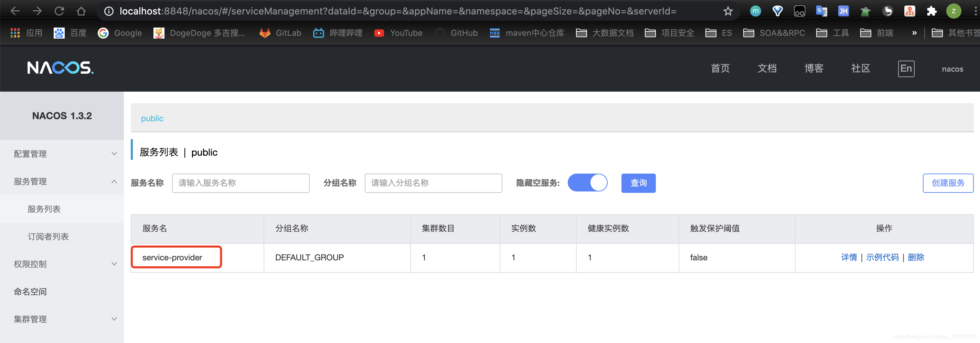980x343 pixels.
Task: Open 示例代码 for service-provider
Action: [882, 257]
